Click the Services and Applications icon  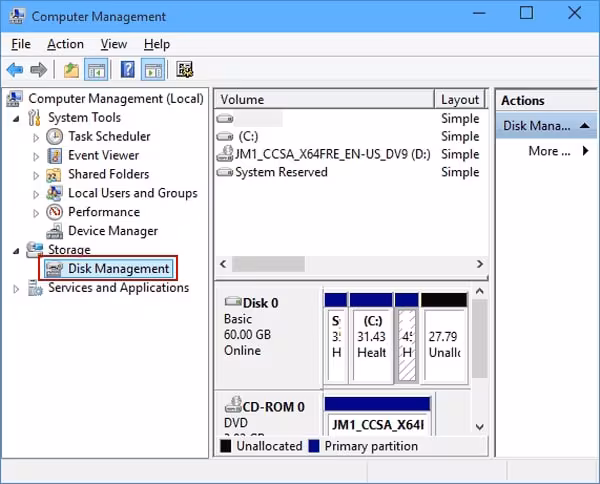click(x=35, y=288)
